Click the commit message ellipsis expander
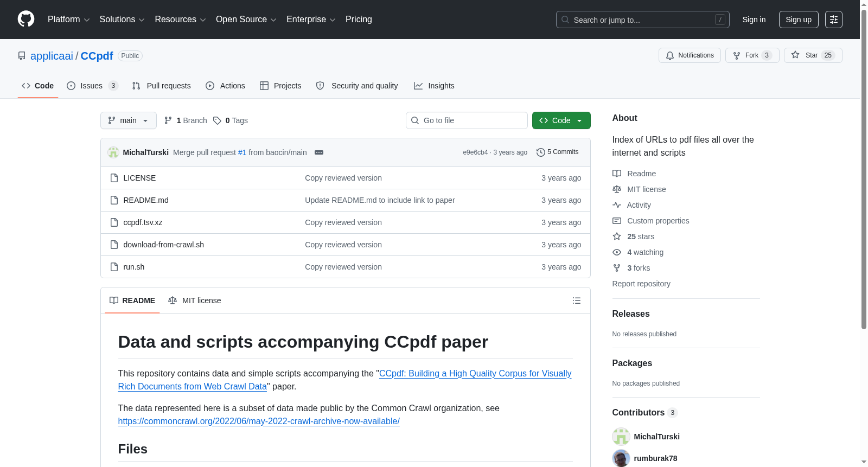868x467 pixels. click(319, 152)
